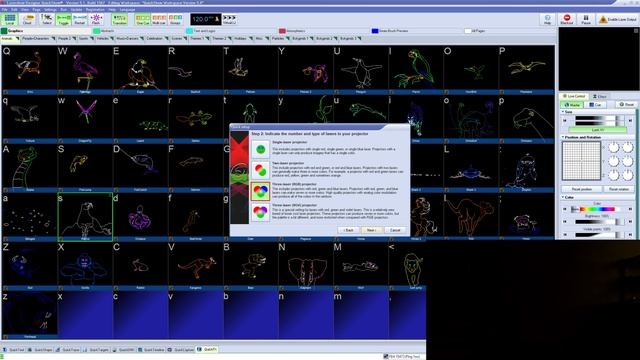Toggle the checkbox below cue E
640x360 pixels.
pos(116,92)
